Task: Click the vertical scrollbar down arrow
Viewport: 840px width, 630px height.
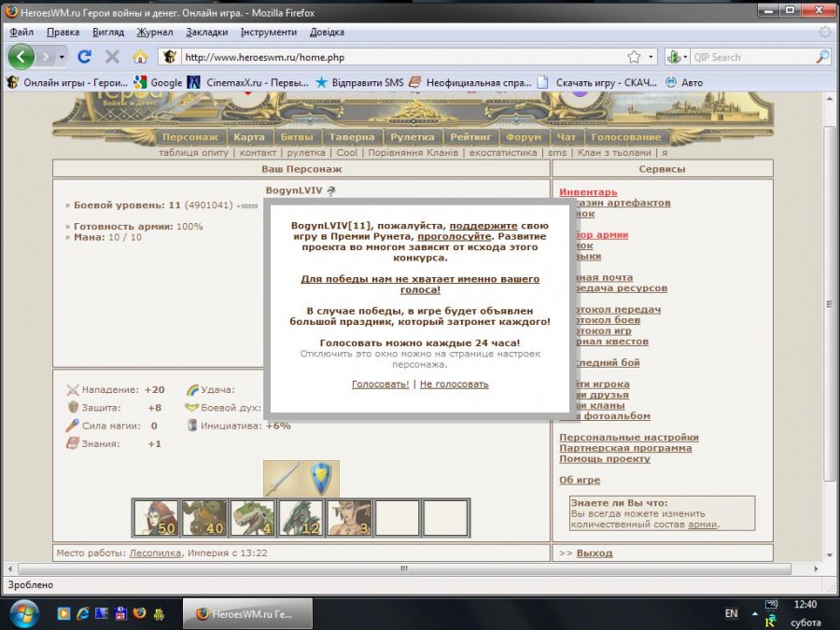Action: pyautogui.click(x=830, y=555)
